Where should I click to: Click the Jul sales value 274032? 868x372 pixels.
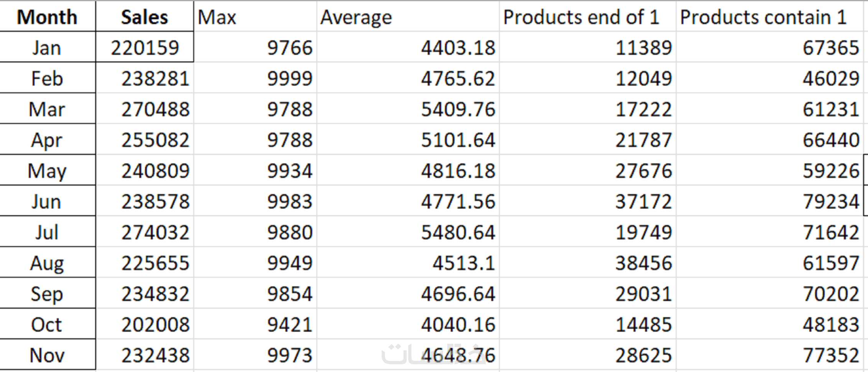[x=145, y=232]
